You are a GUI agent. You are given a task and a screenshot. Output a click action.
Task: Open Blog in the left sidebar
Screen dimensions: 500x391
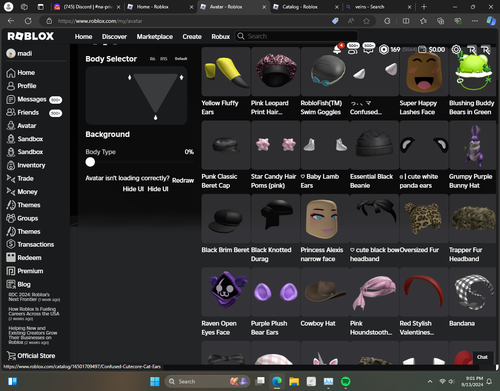[x=19, y=284]
